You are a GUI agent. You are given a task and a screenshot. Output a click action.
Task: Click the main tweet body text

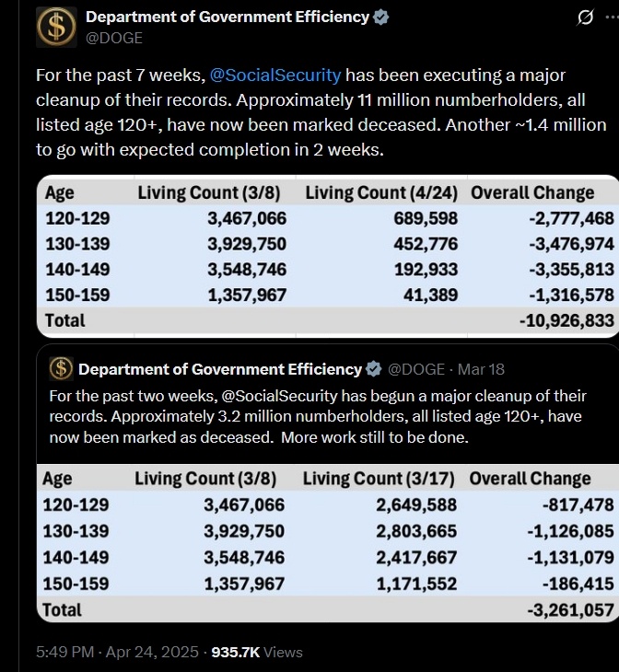[x=321, y=112]
